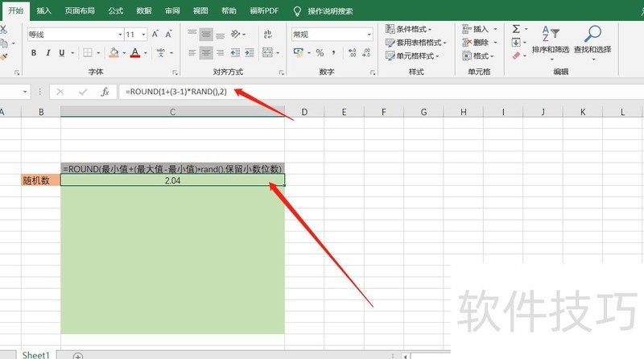Toggle center horizontal alignment
This screenshot has height=359, width=644.
click(x=206, y=52)
